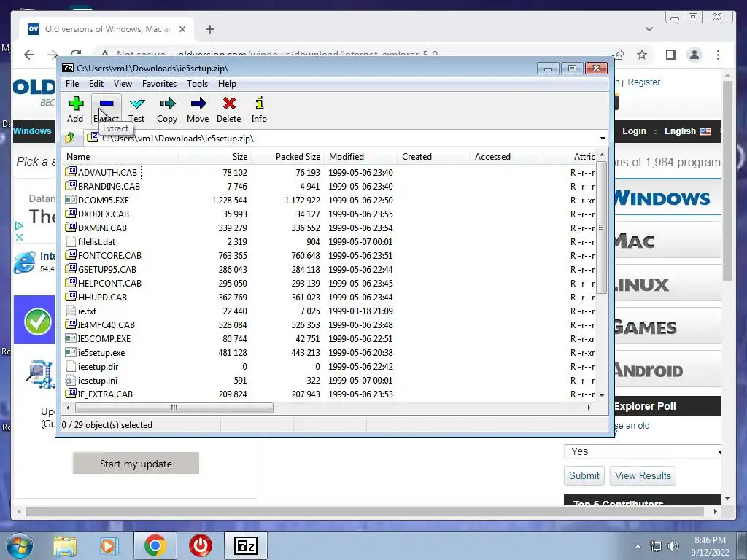Open Chrome three-dot menu
747x560 pixels.
(718, 55)
